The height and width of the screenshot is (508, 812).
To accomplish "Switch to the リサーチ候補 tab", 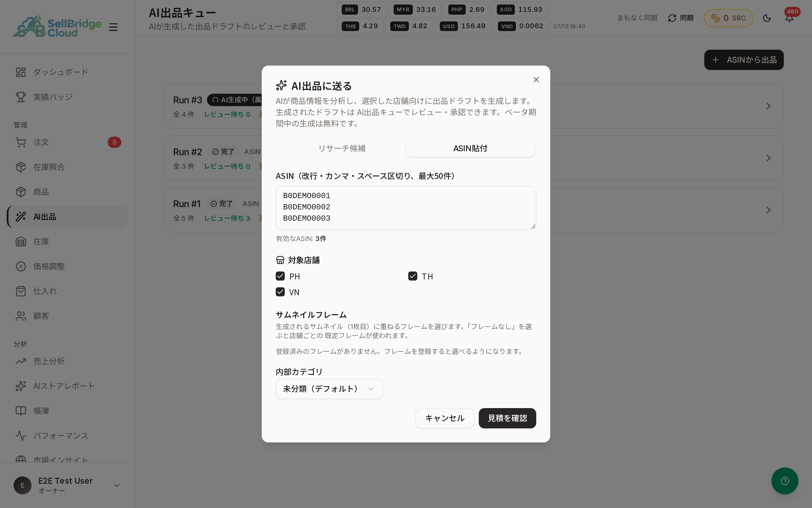I will [342, 148].
